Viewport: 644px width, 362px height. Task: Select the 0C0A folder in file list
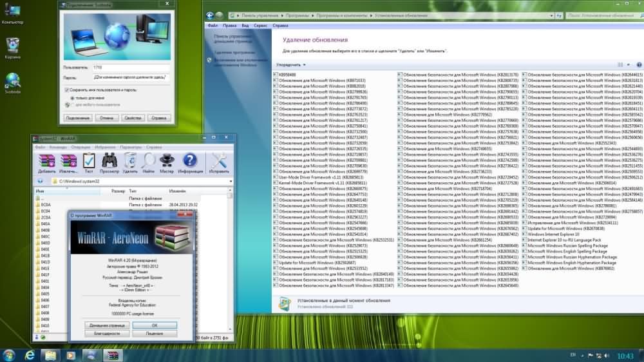click(x=46, y=205)
